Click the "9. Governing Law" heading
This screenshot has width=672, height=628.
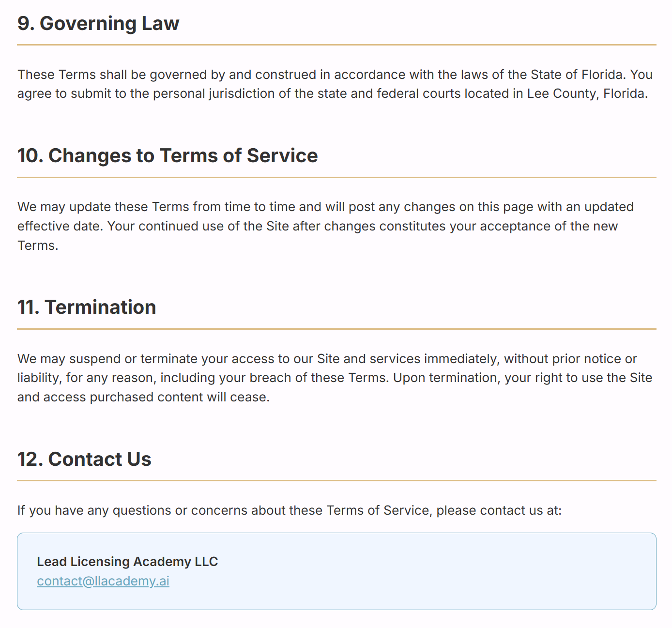(98, 23)
